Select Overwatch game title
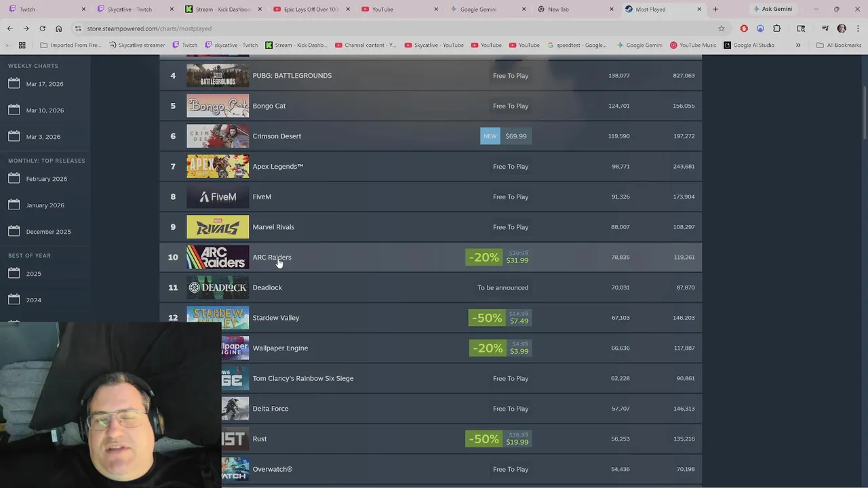This screenshot has width=868, height=488. (x=273, y=469)
